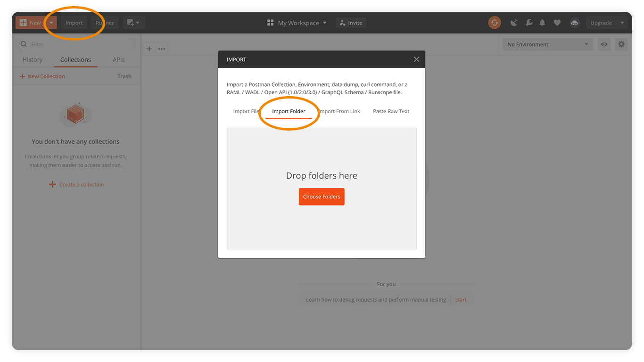The image size is (644, 362).
Task: Click the Filter search field in the sidebar
Action: (x=75, y=44)
